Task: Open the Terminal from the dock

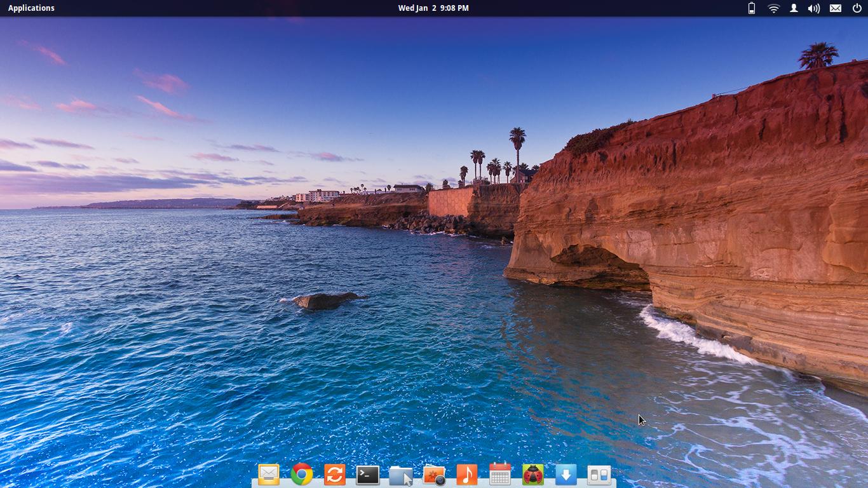Action: click(368, 475)
